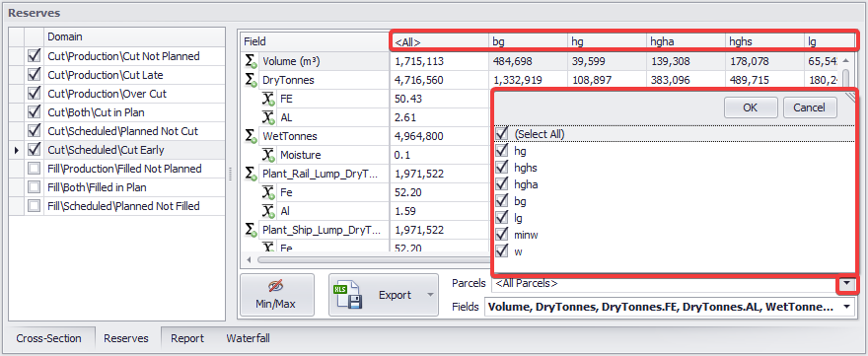Click the sigma icon beside DryTonnes

pos(252,80)
